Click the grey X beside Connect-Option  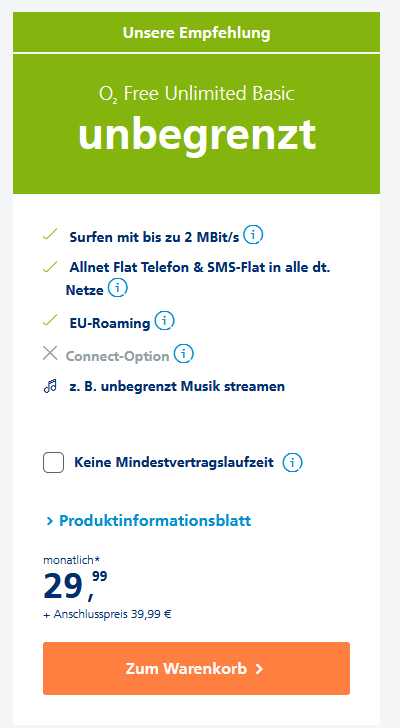50,353
